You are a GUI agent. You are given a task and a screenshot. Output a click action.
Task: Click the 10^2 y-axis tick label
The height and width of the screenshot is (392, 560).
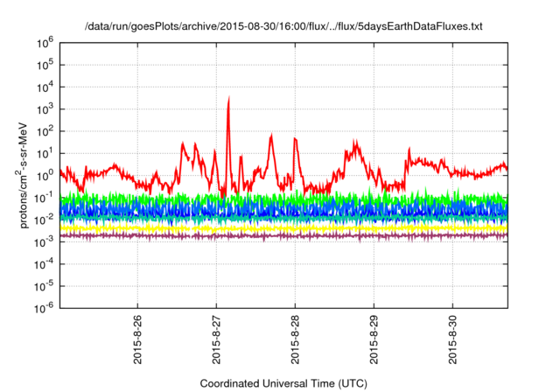tap(45, 132)
